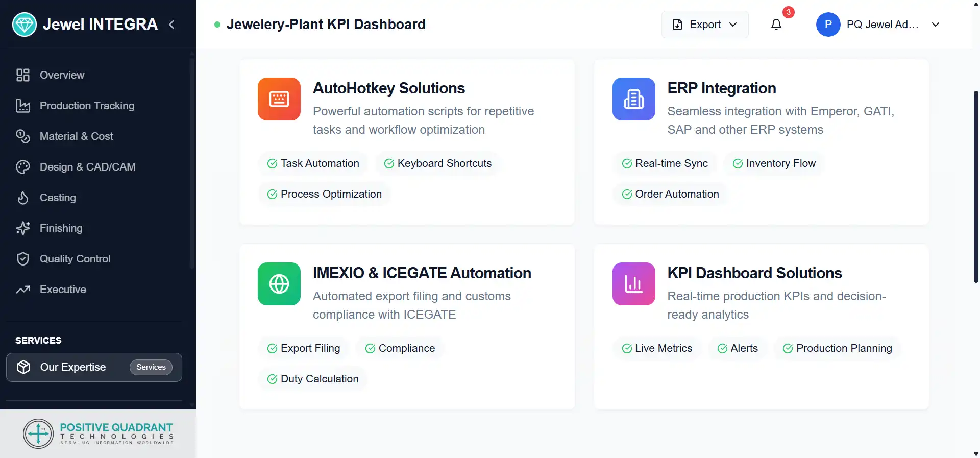The height and width of the screenshot is (458, 980).
Task: Select Quality Control in sidebar
Action: 94,259
